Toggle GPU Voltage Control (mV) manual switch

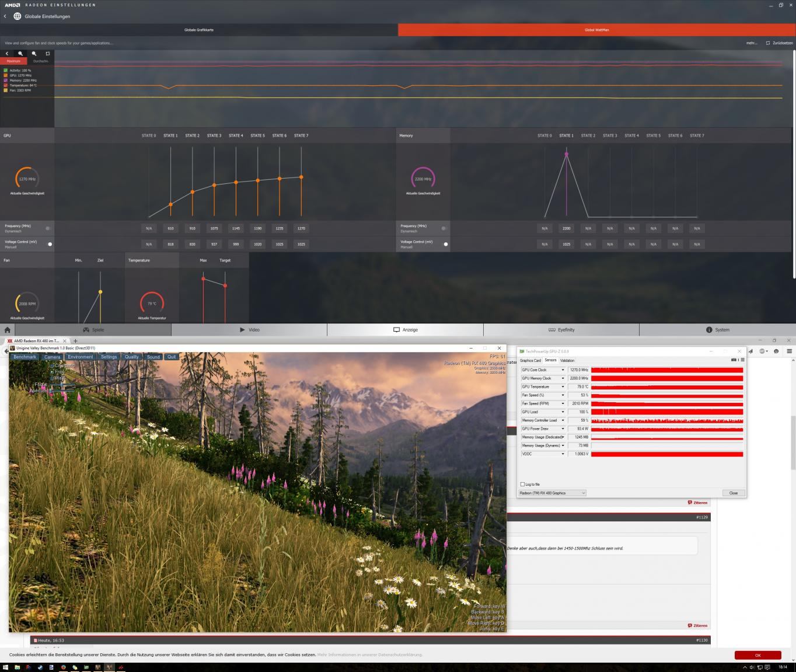click(x=49, y=244)
